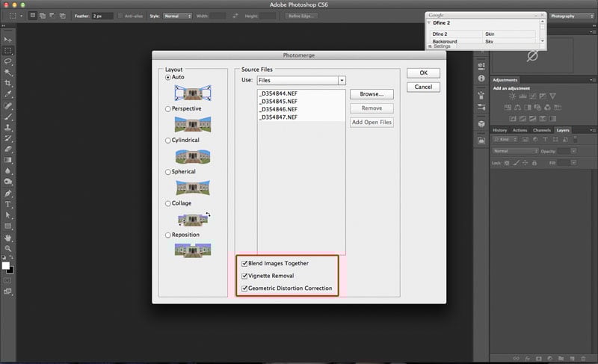Switch to the Actions tab
The width and height of the screenshot is (598, 364).
click(520, 130)
